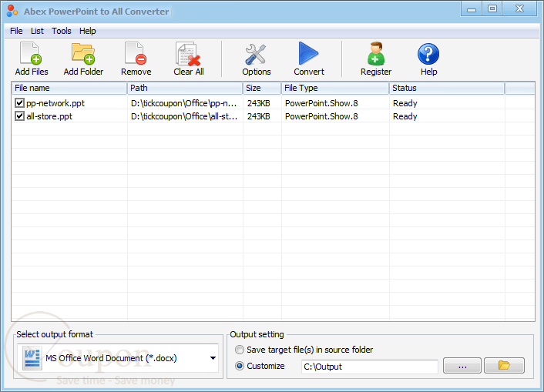Close the Abex converter window
The height and width of the screenshot is (392, 544).
tap(519, 8)
